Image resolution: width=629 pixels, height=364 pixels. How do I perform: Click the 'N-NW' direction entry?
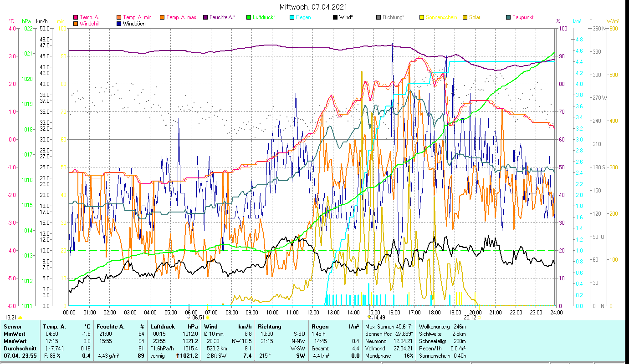[298, 341]
